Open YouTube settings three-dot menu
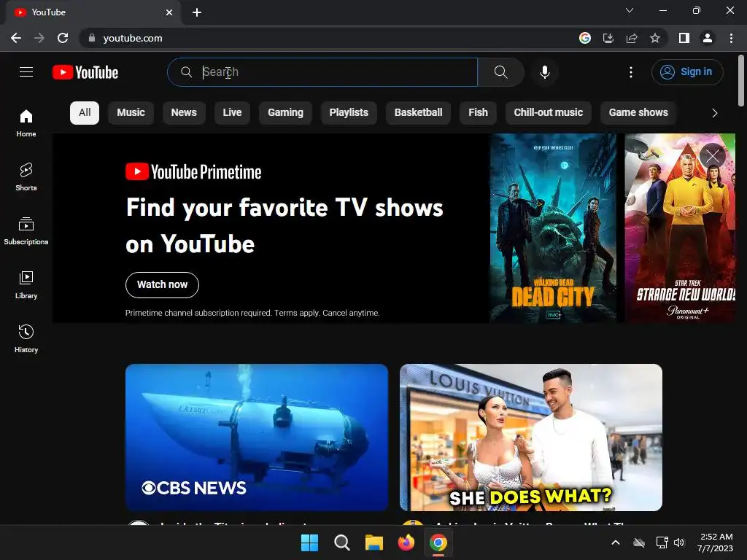Viewport: 747px width, 560px height. 631,72
